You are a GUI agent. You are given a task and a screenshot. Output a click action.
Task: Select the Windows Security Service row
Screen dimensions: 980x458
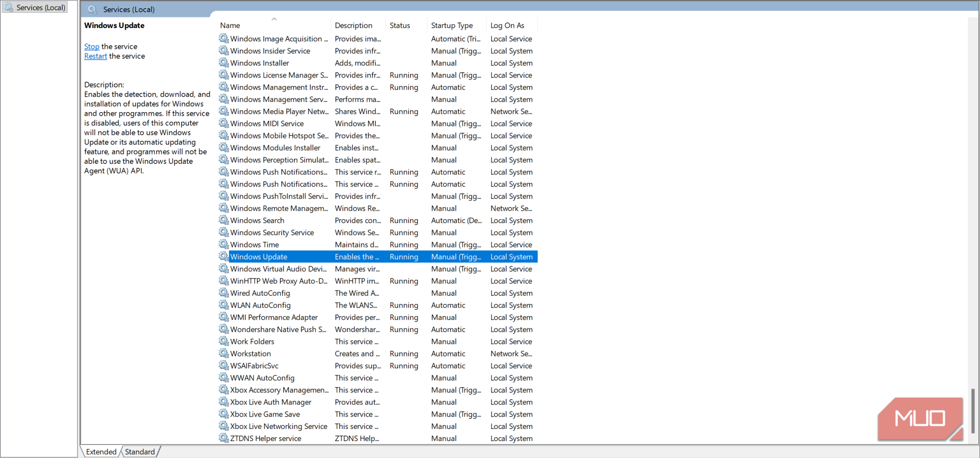tap(378, 233)
